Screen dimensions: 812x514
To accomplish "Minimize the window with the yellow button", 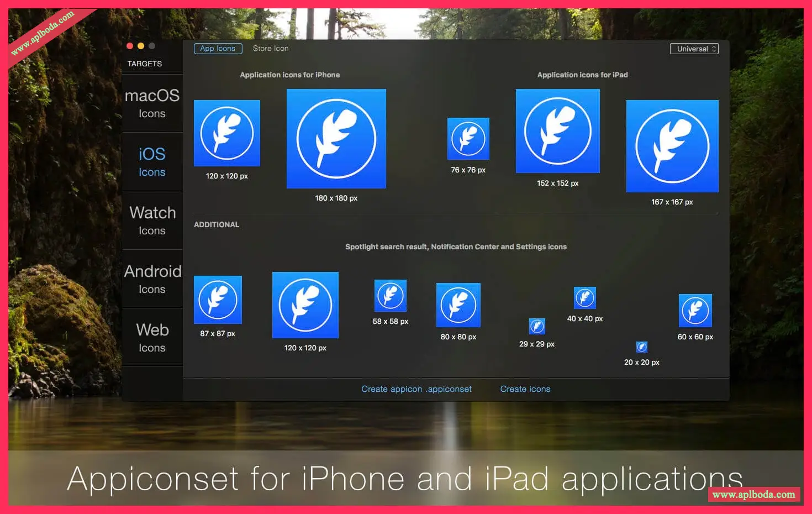I will click(x=141, y=46).
